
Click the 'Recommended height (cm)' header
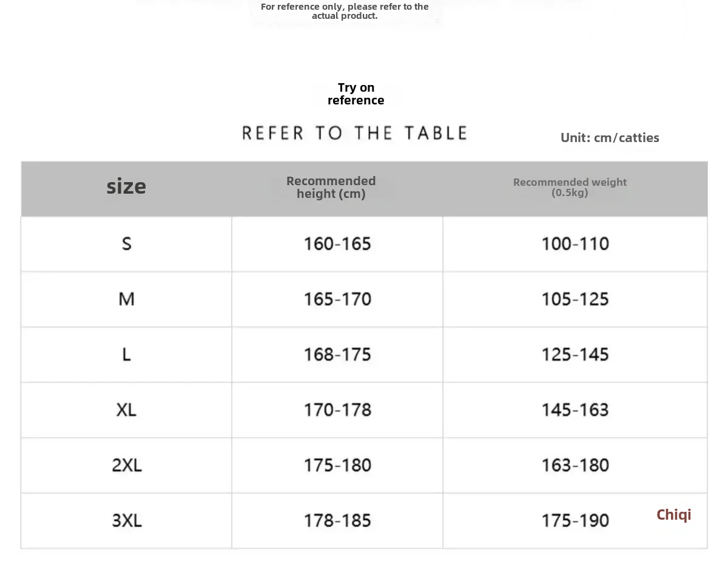coord(331,188)
